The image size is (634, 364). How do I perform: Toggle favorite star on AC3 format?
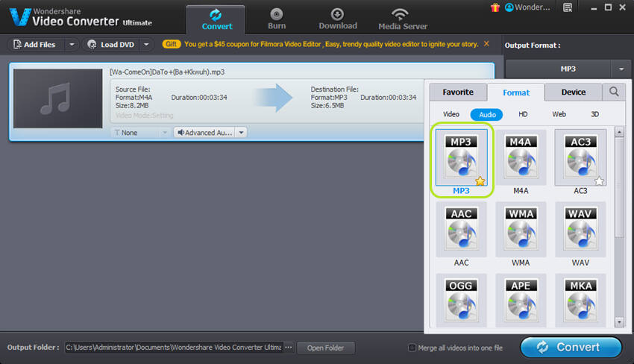[x=599, y=181]
